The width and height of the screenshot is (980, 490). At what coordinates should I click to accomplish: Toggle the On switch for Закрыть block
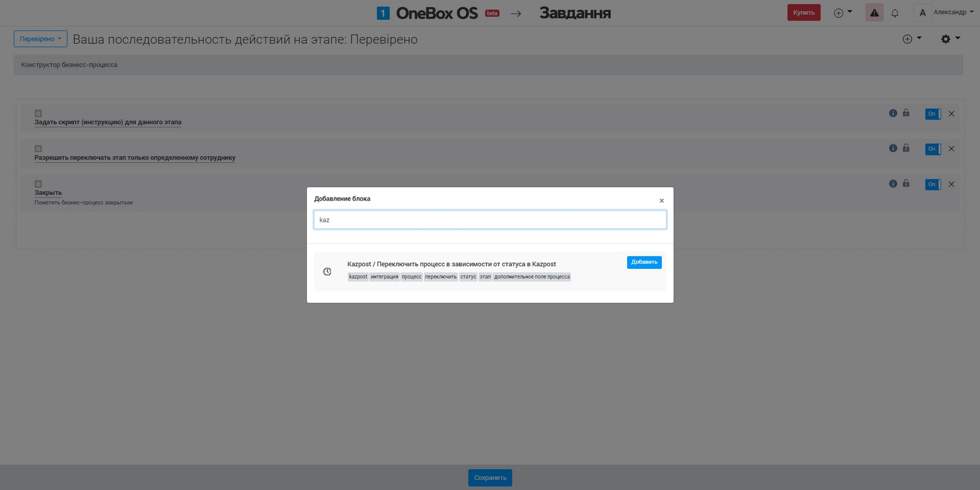933,185
